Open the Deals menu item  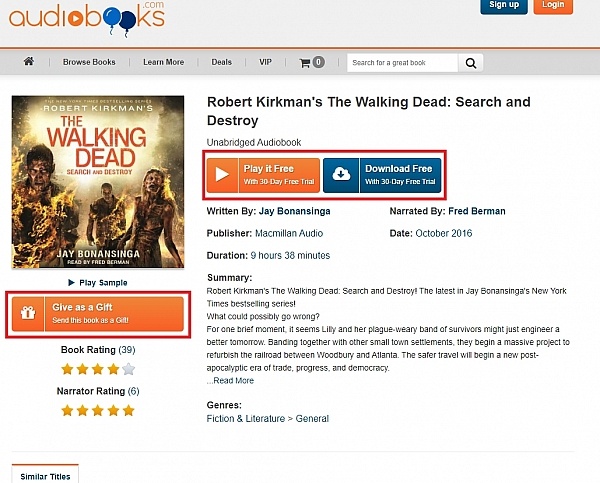[x=221, y=62]
